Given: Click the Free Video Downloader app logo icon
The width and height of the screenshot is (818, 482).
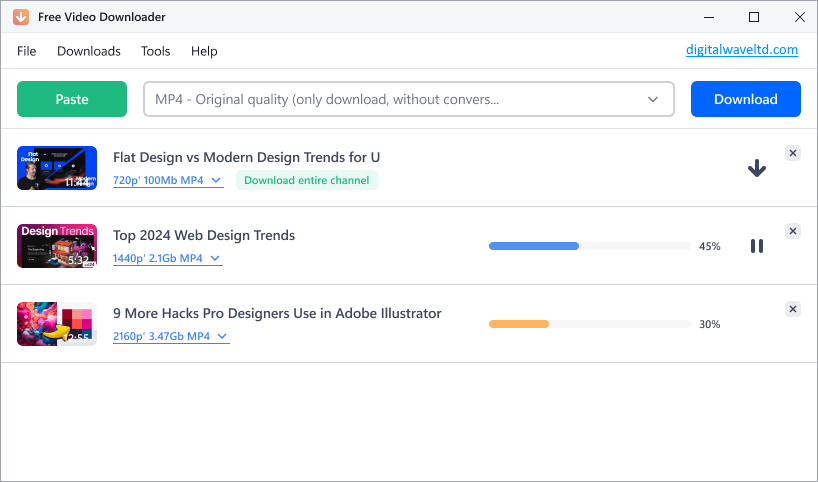Looking at the screenshot, I should click(x=21, y=17).
